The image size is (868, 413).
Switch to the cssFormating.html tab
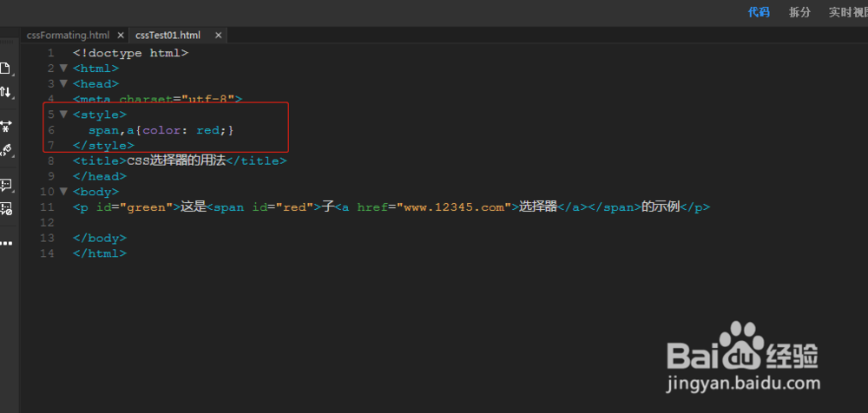(68, 35)
